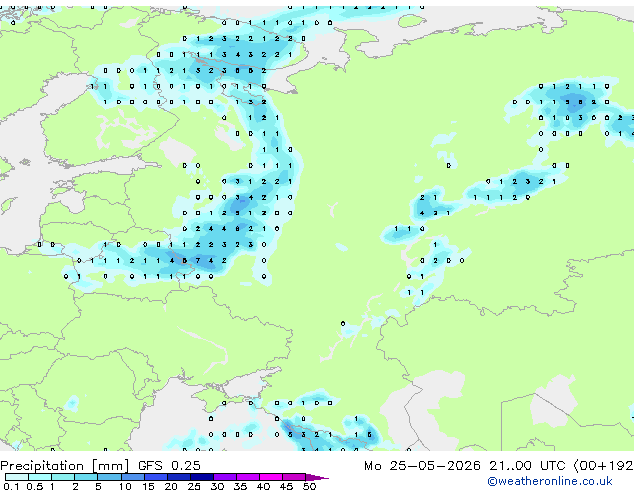Choose the 35–40 mm legend color box

coord(248,477)
